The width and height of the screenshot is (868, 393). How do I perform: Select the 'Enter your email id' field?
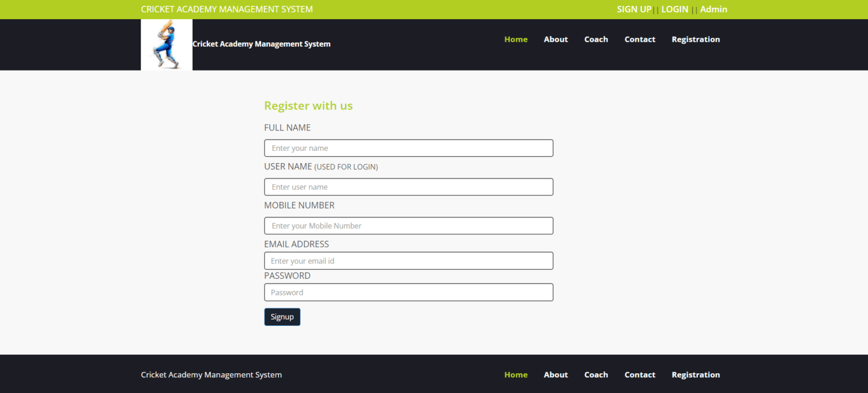(409, 260)
